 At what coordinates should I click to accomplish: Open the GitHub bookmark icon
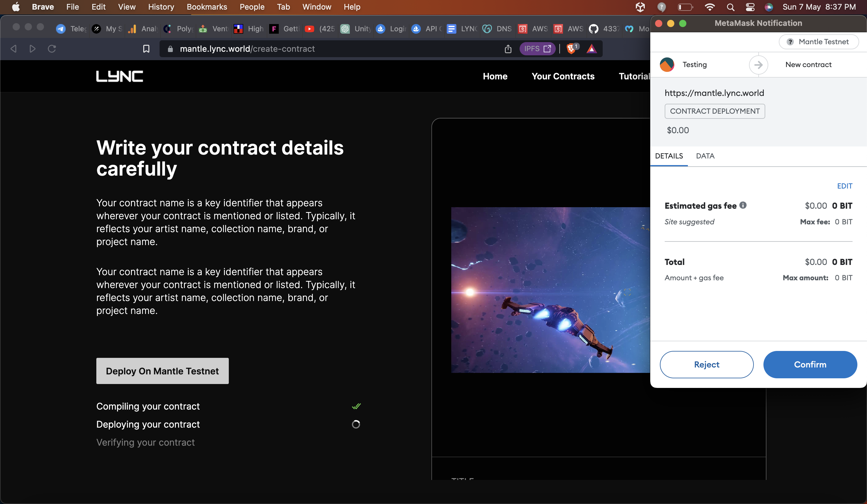pos(593,29)
